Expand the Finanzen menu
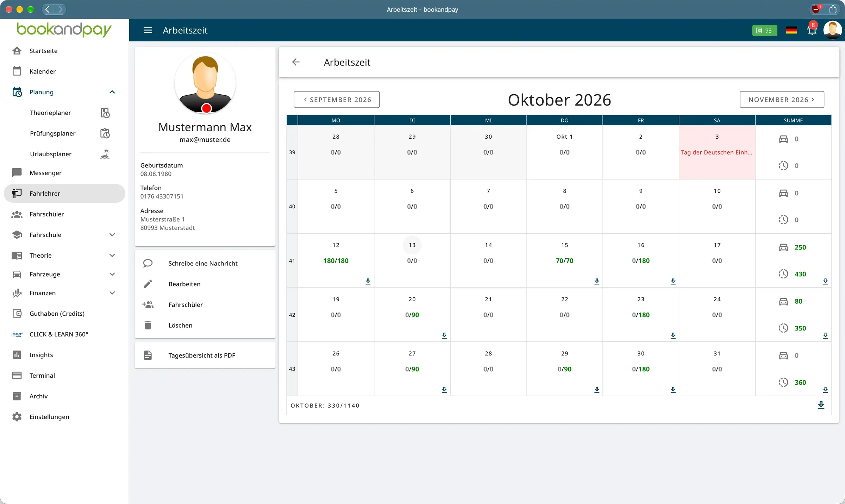Viewport: 845px width, 504px height. pyautogui.click(x=112, y=293)
